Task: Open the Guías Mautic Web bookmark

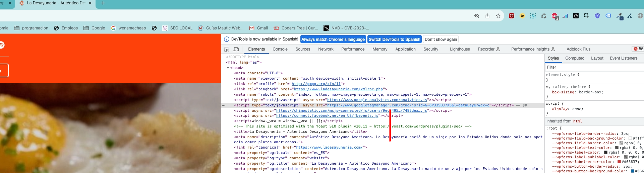Action: coord(221,28)
